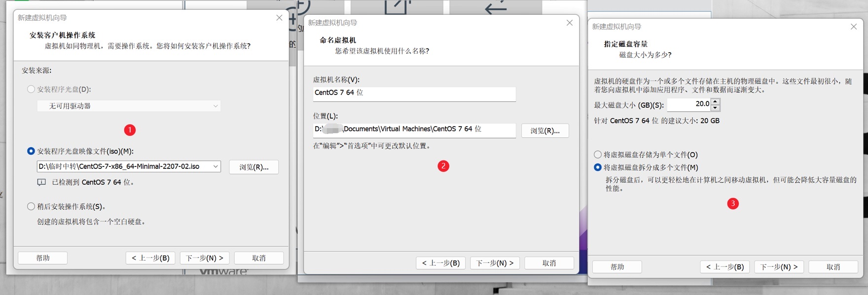Select store virtual disk as single file
The image size is (868, 295).
click(598, 155)
